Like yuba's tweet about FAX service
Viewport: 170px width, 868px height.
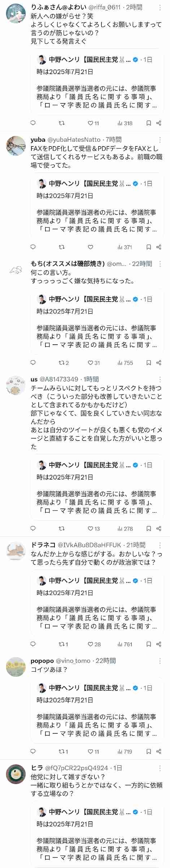[x=91, y=247]
